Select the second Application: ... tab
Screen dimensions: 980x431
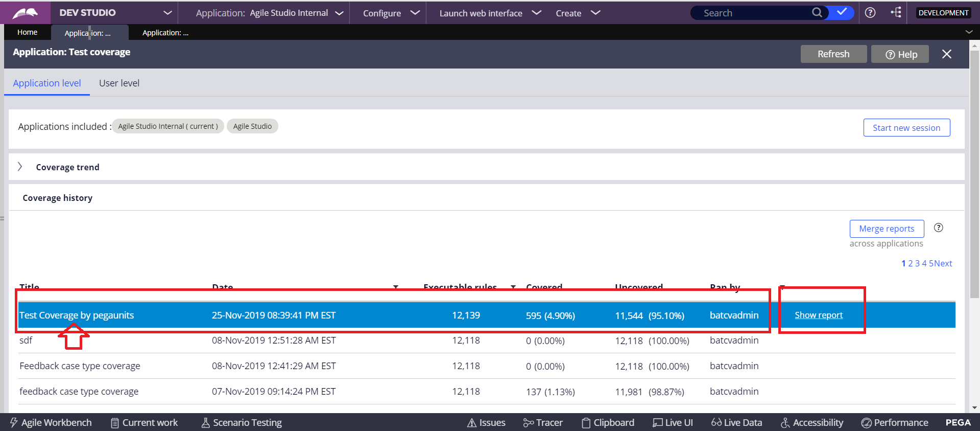165,33
